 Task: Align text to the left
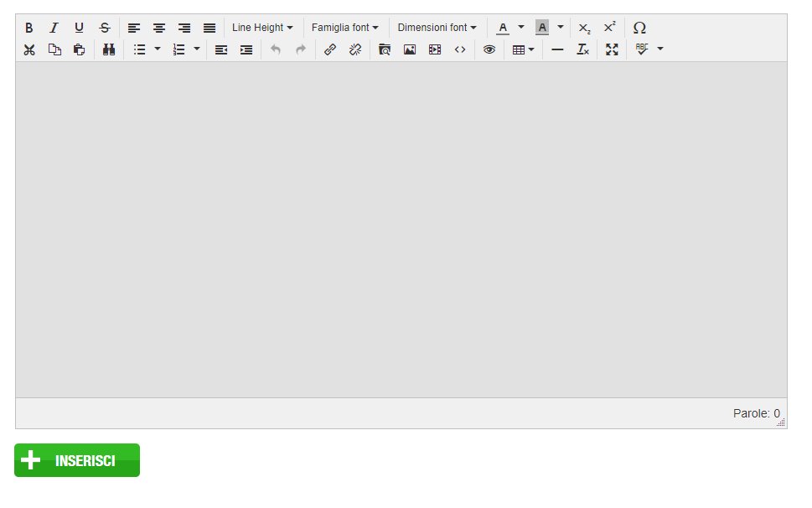click(134, 28)
